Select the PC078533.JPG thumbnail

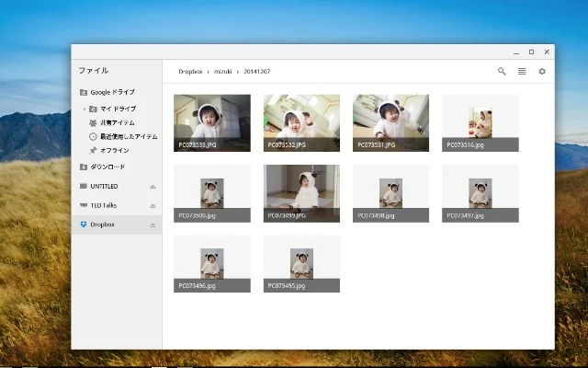[212, 122]
